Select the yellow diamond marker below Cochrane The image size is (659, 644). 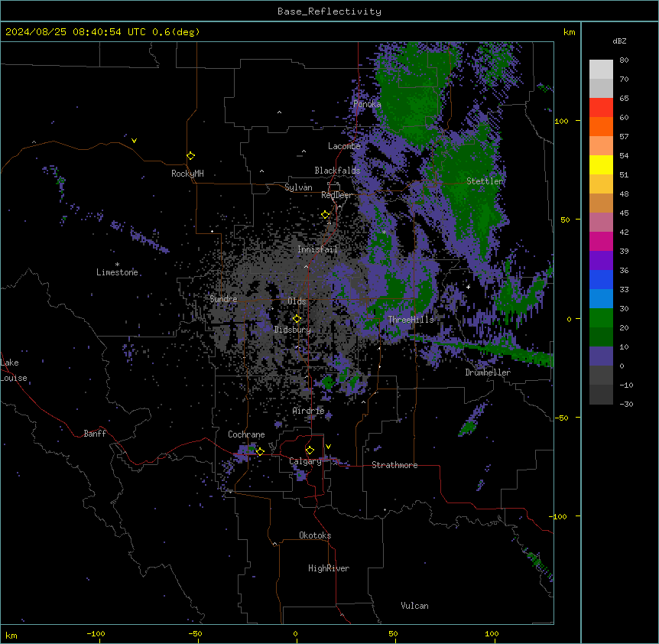(260, 452)
